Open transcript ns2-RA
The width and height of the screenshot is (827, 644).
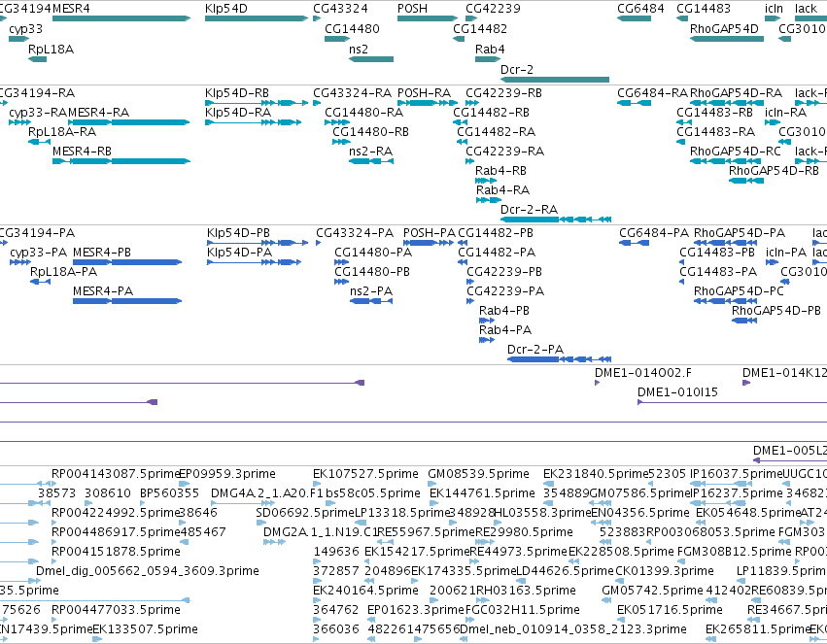(371, 152)
